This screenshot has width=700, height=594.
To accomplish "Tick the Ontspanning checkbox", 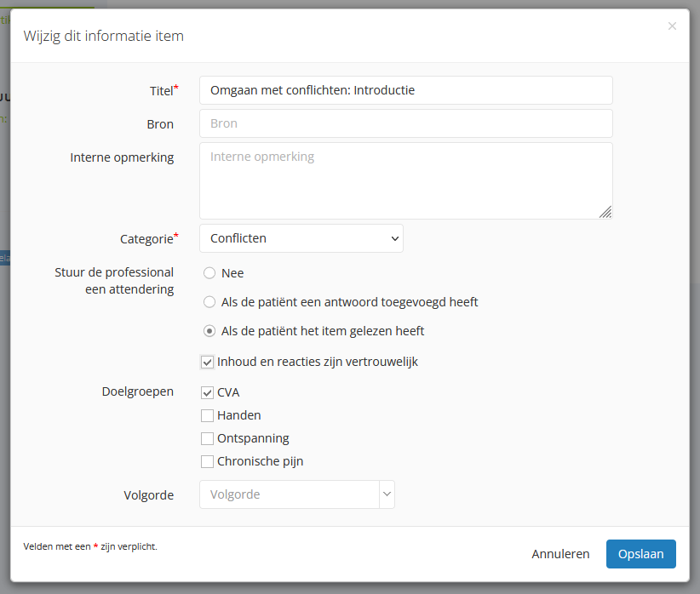I will tap(208, 439).
